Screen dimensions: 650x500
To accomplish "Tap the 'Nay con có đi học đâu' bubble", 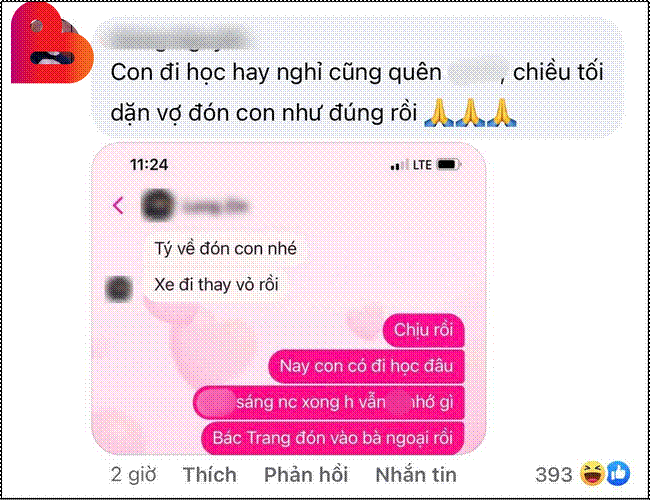I will coord(366,367).
